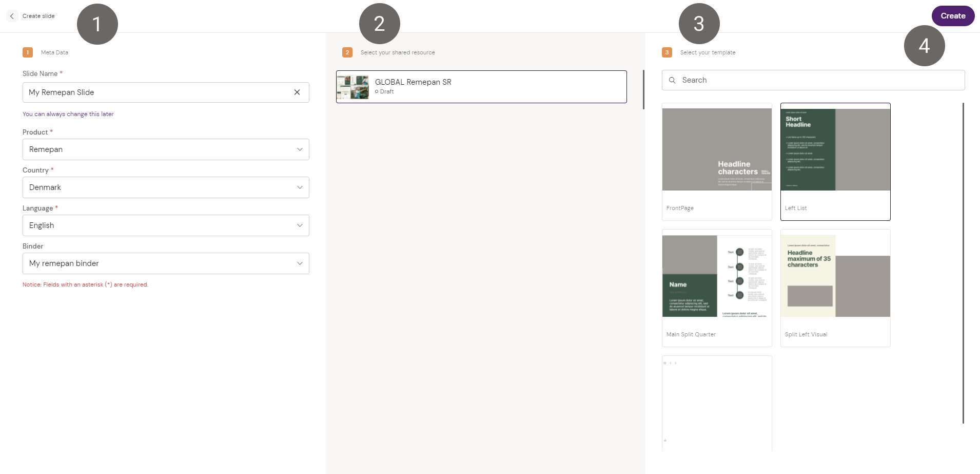This screenshot has height=474, width=980.
Task: Clear the Slide Name field with X icon
Action: pos(297,92)
